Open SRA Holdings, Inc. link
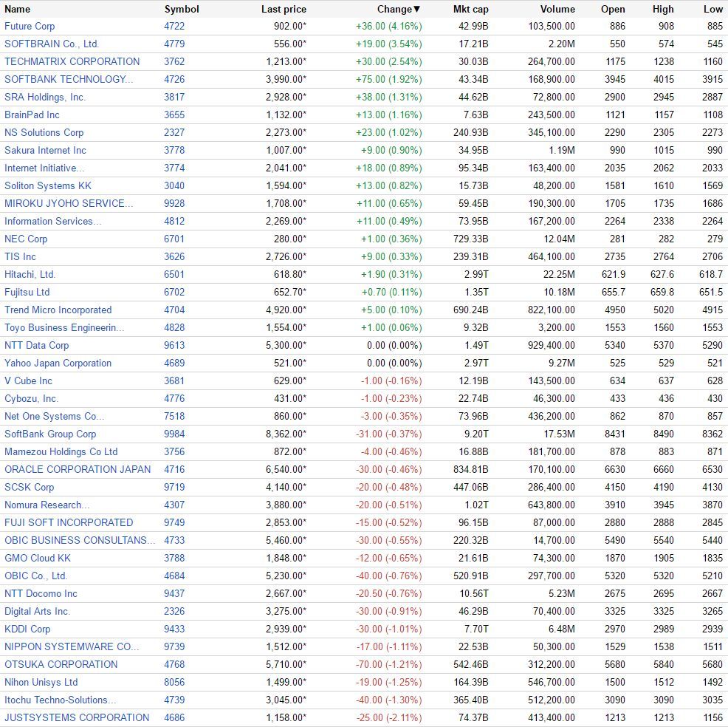The width and height of the screenshot is (728, 727). [45, 97]
